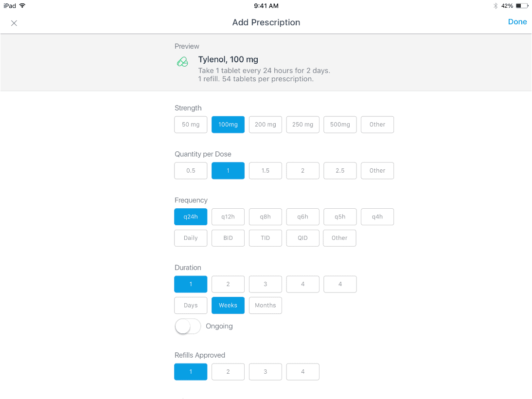
Task: Choose 250 mg strength
Action: (302, 125)
